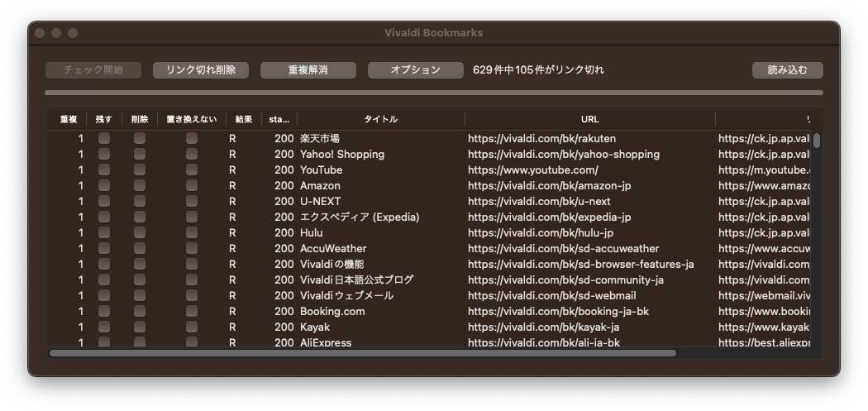Check 削除 box for Vivaldiの機能 row
Image resolution: width=868 pixels, height=411 pixels.
pyautogui.click(x=140, y=265)
